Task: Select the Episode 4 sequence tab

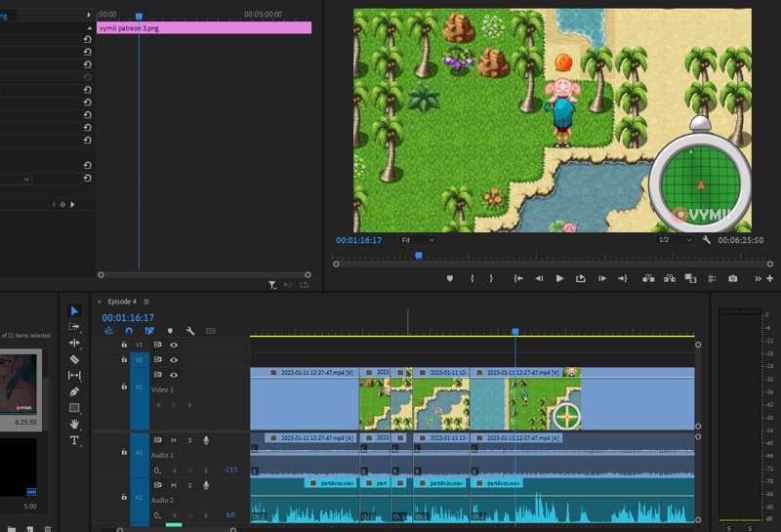Action: click(122, 302)
